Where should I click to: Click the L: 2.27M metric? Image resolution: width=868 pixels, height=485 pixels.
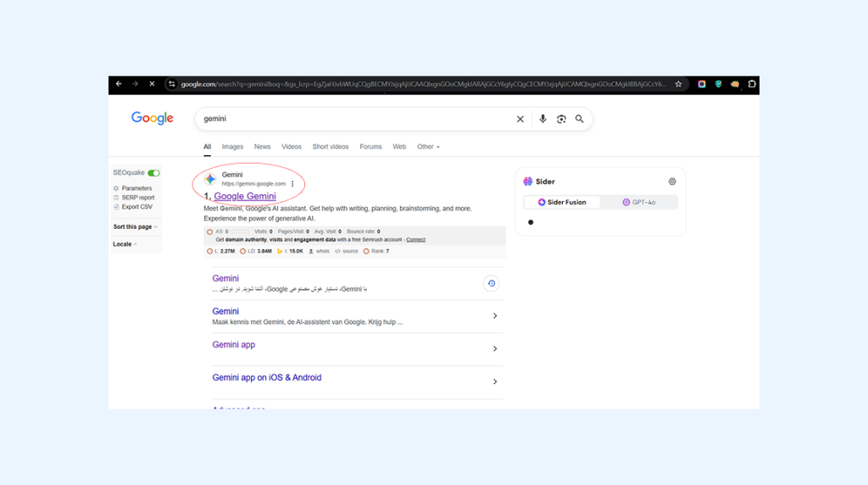pyautogui.click(x=221, y=251)
